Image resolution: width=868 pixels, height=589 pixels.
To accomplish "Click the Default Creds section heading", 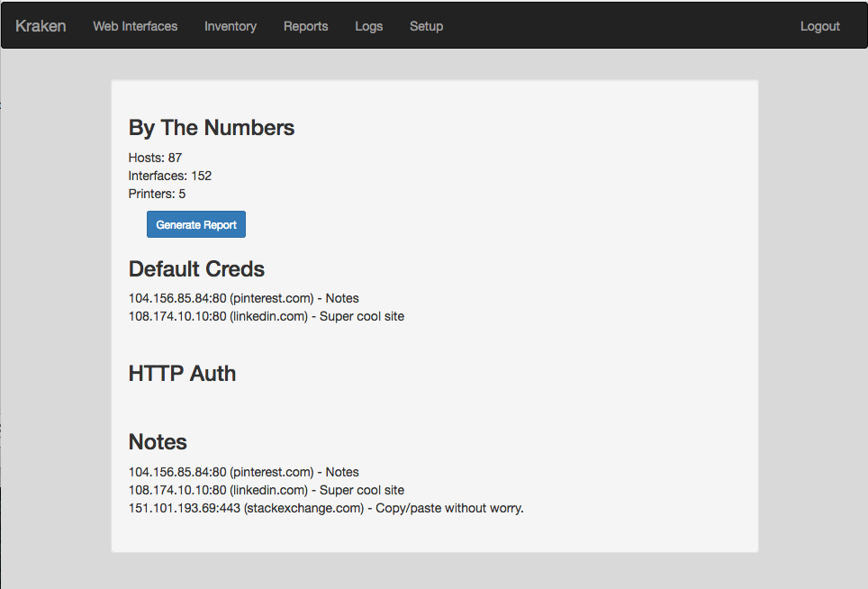I will tap(196, 268).
